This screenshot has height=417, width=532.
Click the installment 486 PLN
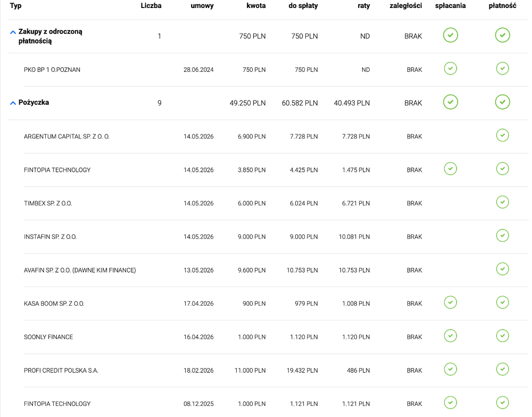coord(358,371)
